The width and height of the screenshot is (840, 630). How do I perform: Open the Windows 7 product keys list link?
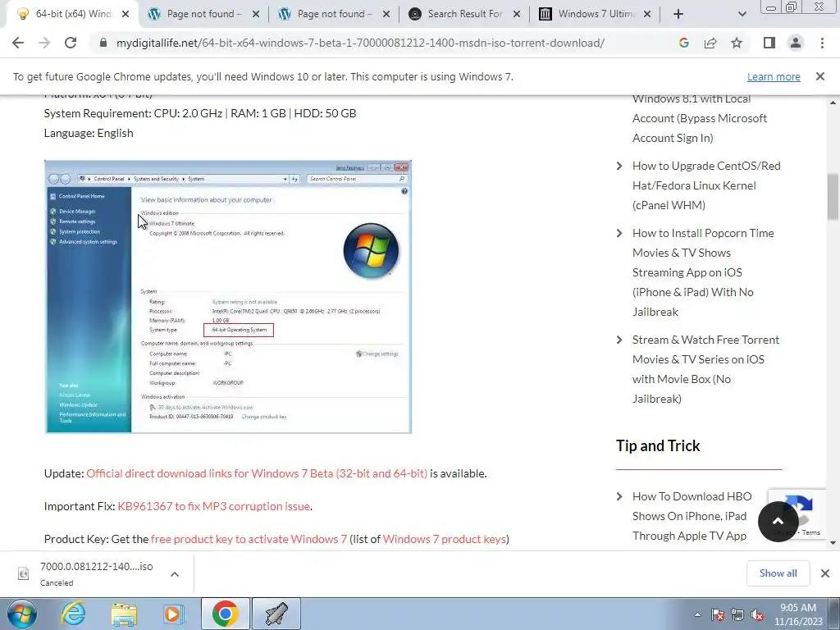(x=444, y=539)
